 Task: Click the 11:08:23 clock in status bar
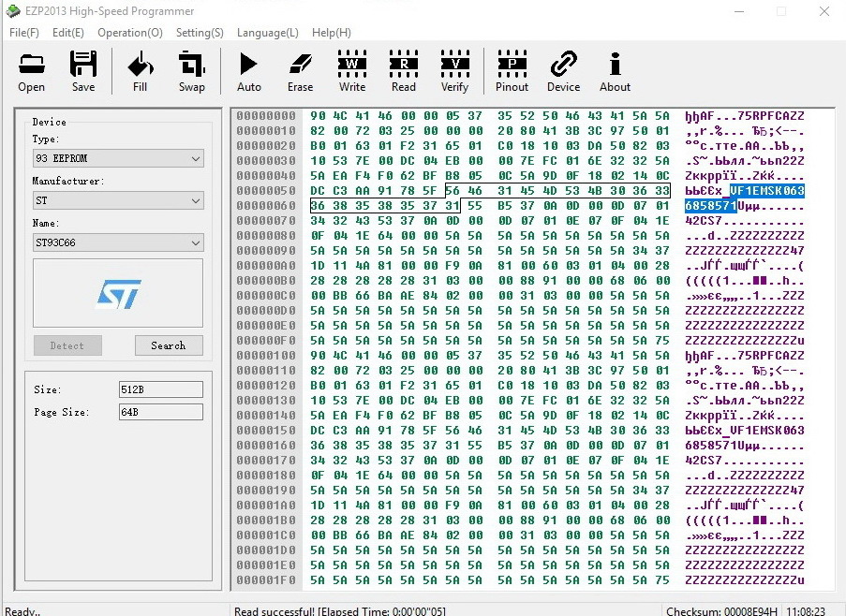pyautogui.click(x=806, y=611)
